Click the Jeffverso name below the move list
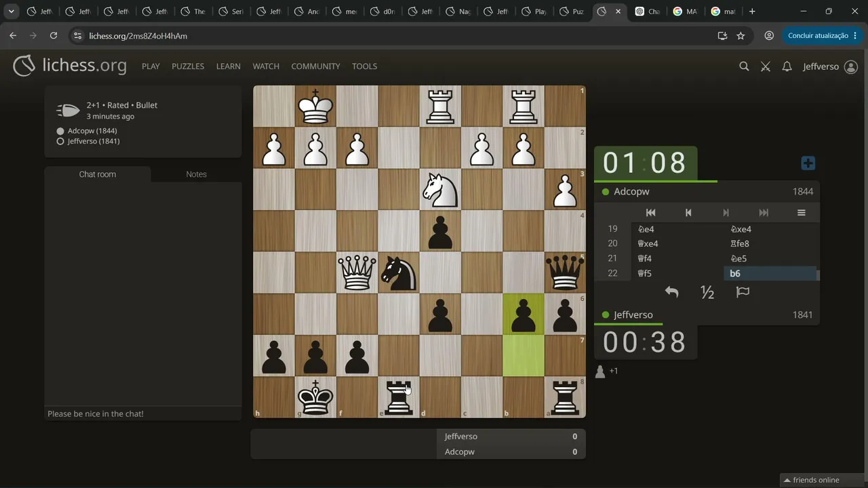 coord(633,315)
